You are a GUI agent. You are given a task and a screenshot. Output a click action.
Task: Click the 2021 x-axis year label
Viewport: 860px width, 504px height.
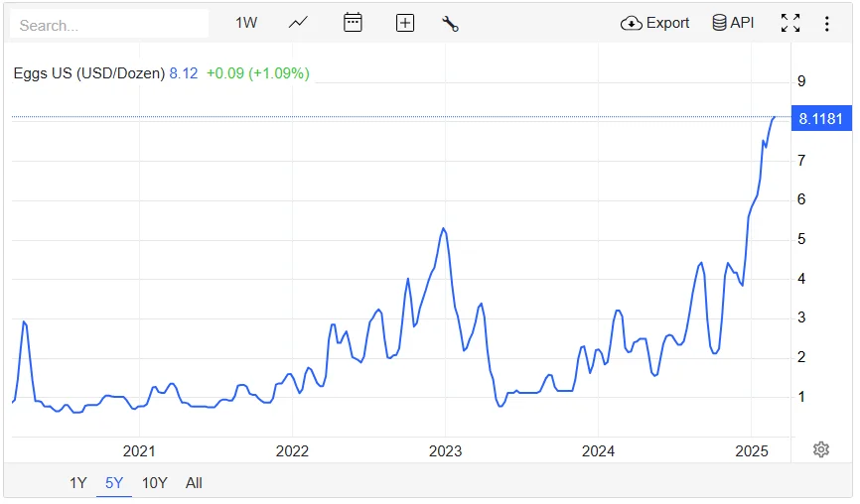pyautogui.click(x=139, y=450)
